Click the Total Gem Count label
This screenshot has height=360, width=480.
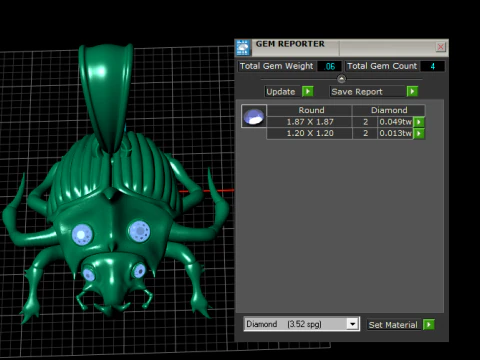coord(382,66)
